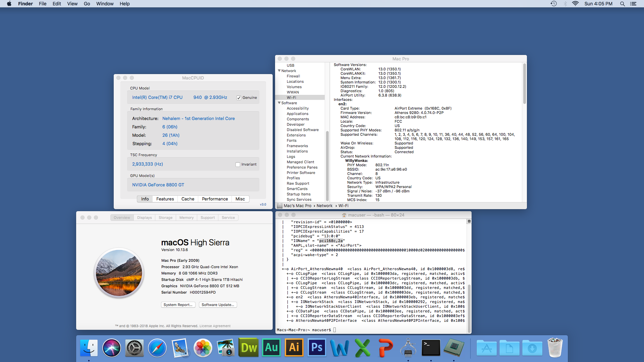
Task: Open Mail stamp icon in Dock
Action: (180, 348)
